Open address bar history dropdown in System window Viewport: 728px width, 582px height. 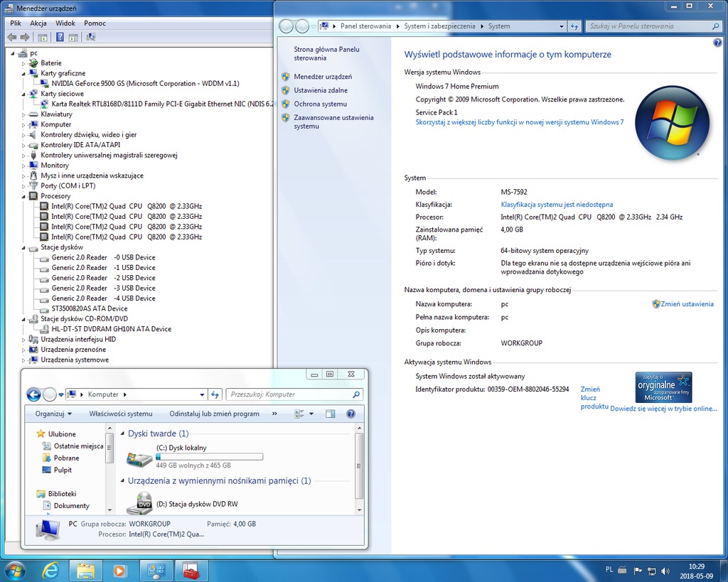point(562,26)
